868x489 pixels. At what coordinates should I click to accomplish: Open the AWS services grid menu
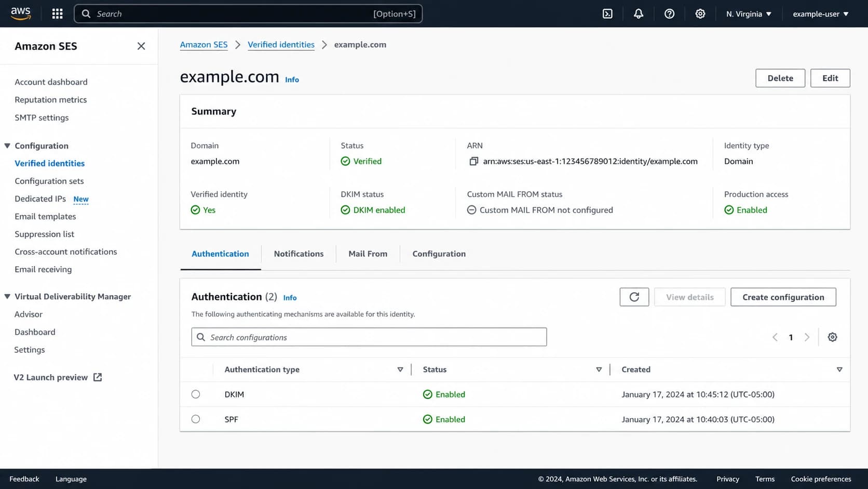pos(58,14)
